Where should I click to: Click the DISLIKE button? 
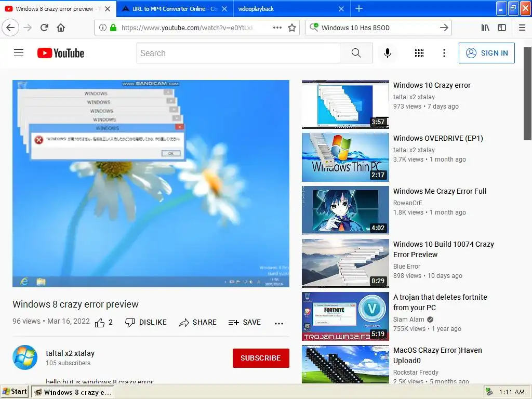coord(146,322)
